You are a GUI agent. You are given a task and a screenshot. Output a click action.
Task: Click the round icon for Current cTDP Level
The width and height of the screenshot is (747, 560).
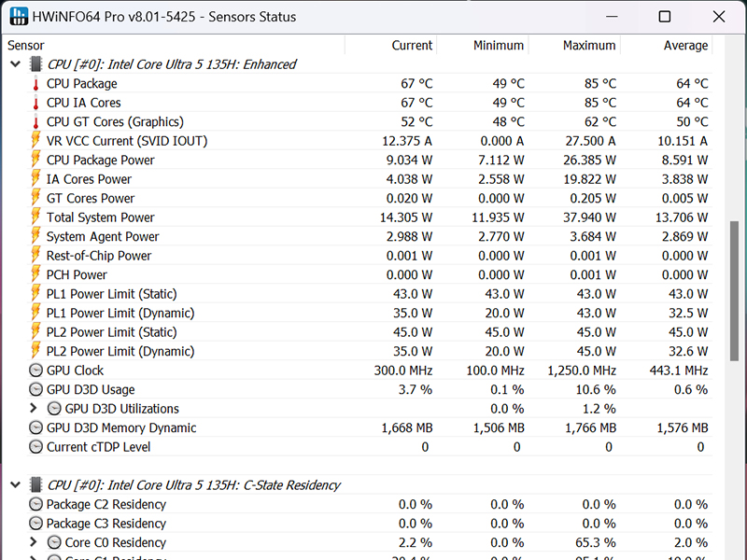(35, 447)
